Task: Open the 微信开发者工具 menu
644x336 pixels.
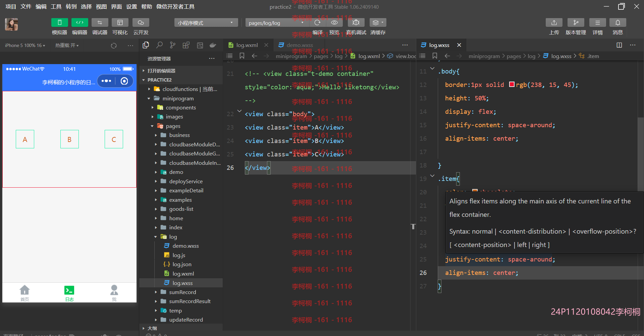Action: pos(175,6)
